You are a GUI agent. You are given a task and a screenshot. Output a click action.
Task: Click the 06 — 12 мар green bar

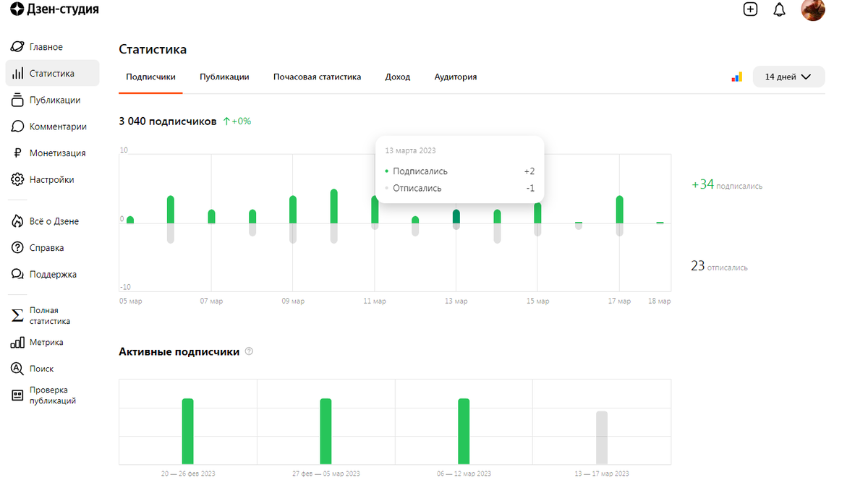tap(464, 431)
